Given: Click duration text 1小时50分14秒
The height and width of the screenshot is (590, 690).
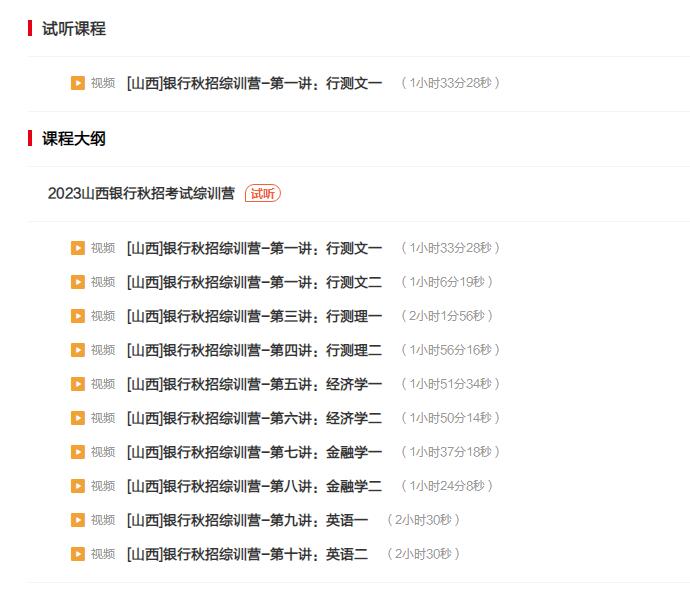Looking at the screenshot, I should 451,418.
